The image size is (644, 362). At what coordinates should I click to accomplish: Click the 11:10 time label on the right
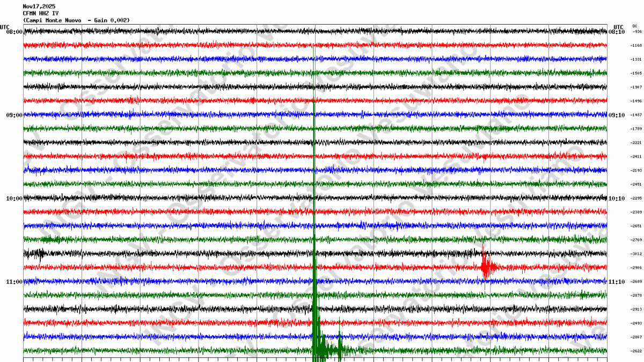(616, 282)
